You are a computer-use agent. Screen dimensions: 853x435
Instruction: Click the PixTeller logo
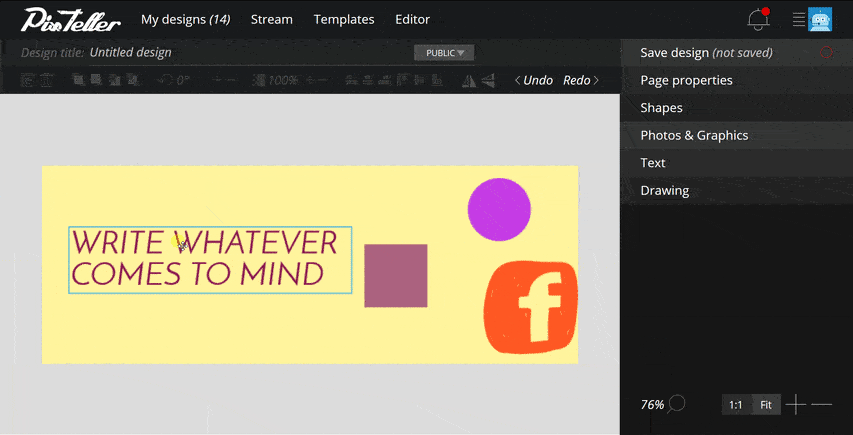(71, 20)
